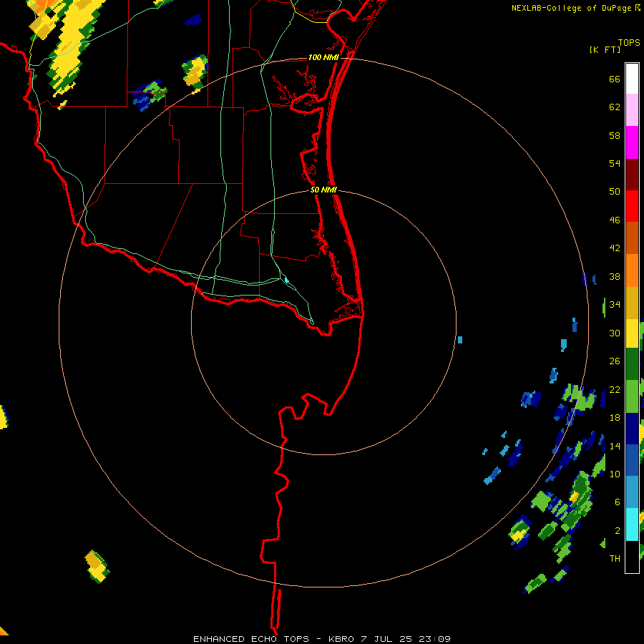Click the 10 legend value

(x=615, y=474)
